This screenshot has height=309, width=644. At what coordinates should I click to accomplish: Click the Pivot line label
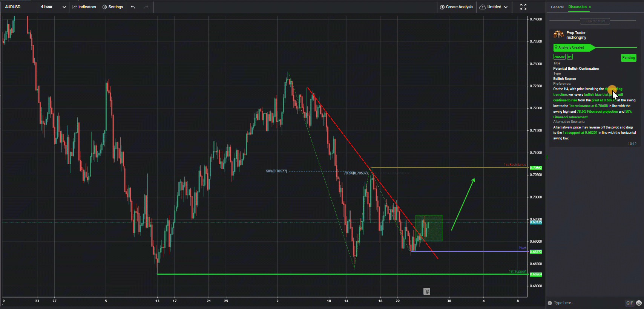pyautogui.click(x=522, y=248)
